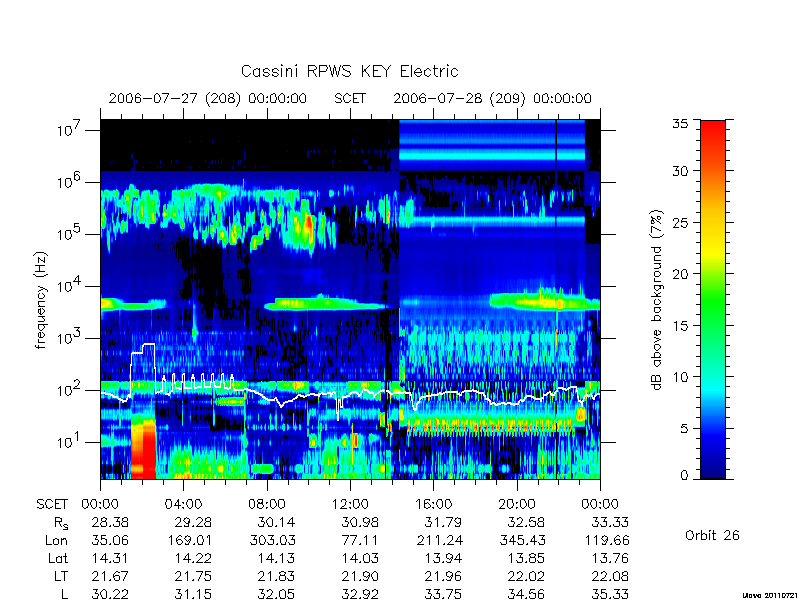Click the time tick label "08:00"
The width and height of the screenshot is (800, 600).
pos(267,504)
